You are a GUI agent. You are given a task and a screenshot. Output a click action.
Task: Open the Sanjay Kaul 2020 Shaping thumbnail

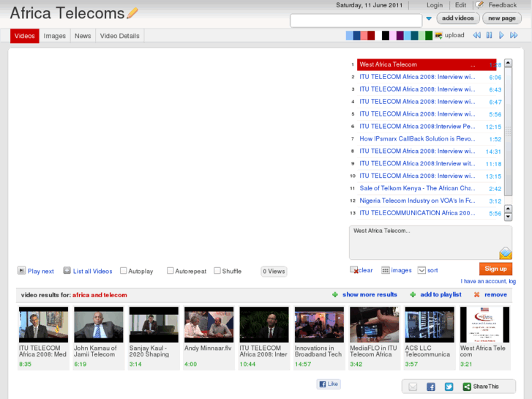click(x=154, y=324)
